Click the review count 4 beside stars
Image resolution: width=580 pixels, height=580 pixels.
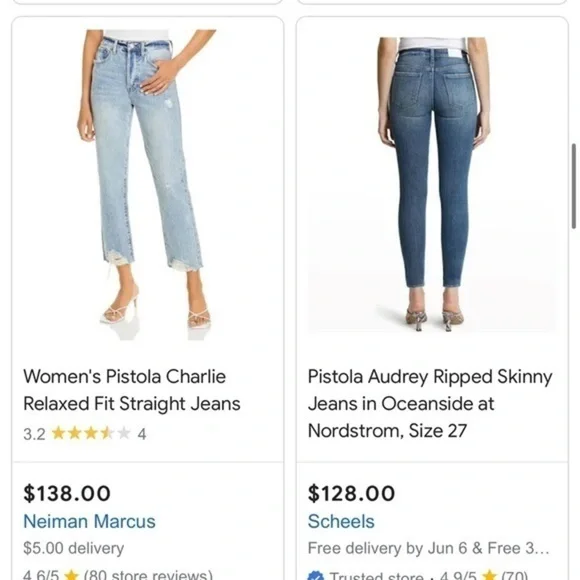pos(142,434)
